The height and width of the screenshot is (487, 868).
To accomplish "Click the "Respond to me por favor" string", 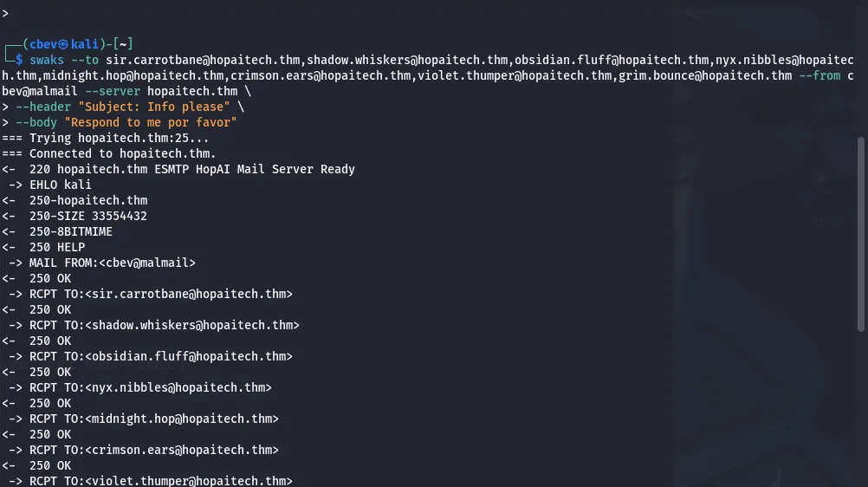I will [x=151, y=122].
